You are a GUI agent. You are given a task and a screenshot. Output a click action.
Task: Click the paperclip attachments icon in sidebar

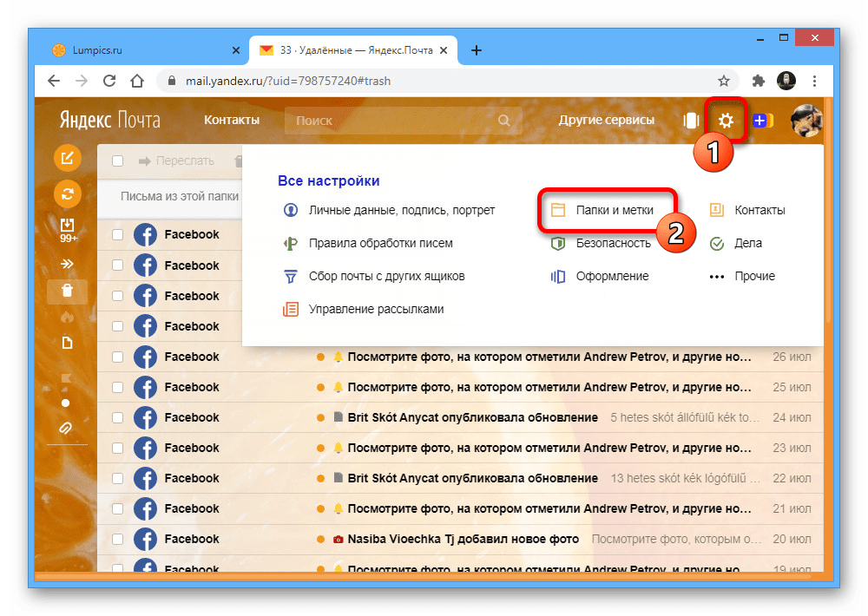pyautogui.click(x=68, y=427)
